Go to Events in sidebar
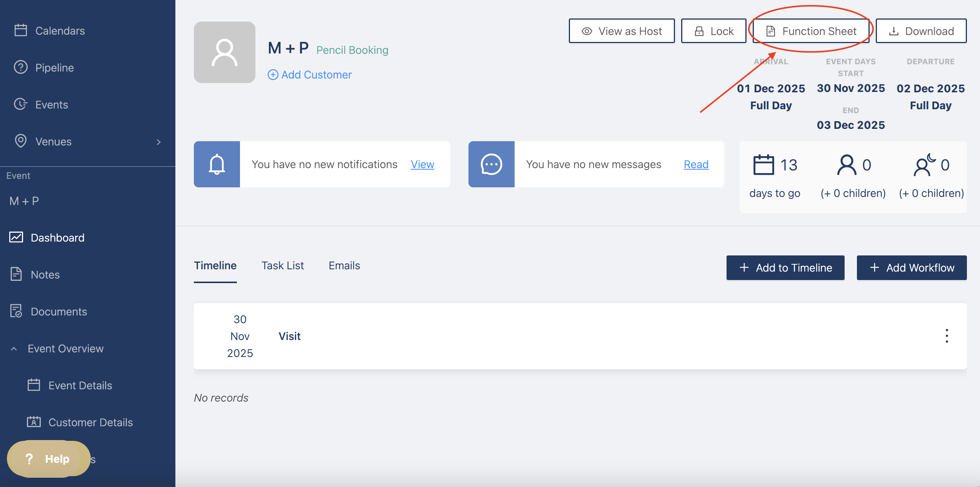The height and width of the screenshot is (487, 980). 52,105
